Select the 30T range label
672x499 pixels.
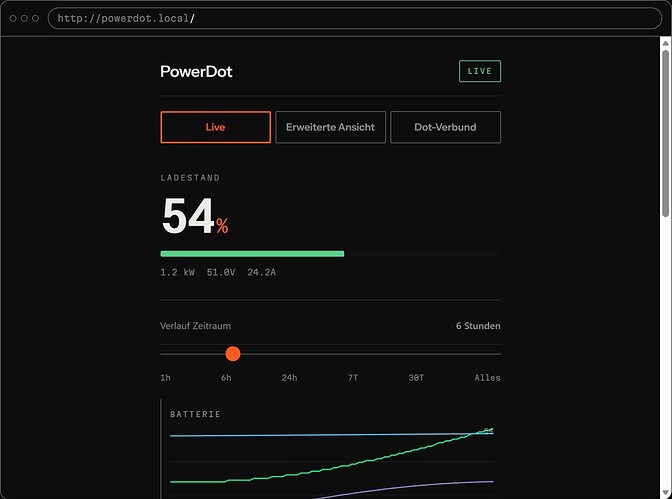416,378
